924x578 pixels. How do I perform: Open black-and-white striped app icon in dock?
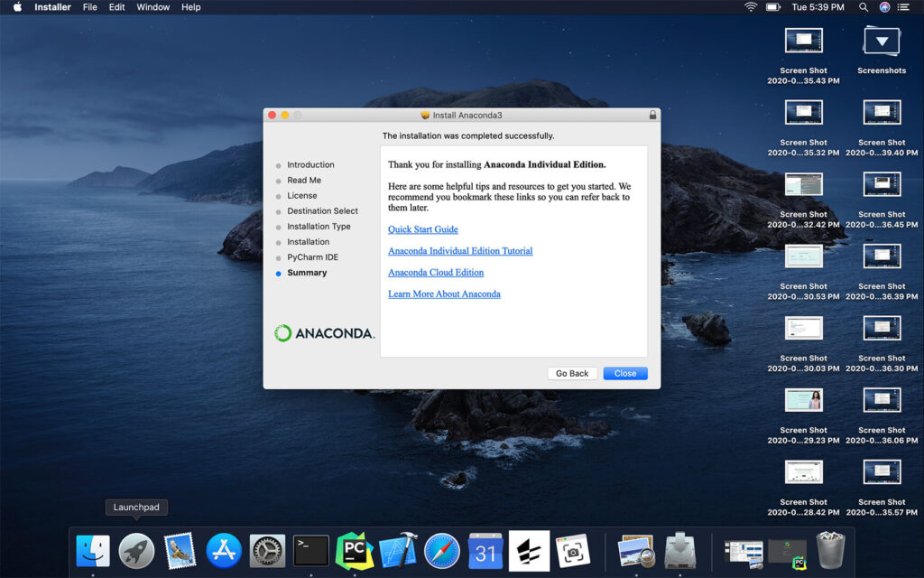pyautogui.click(x=529, y=551)
